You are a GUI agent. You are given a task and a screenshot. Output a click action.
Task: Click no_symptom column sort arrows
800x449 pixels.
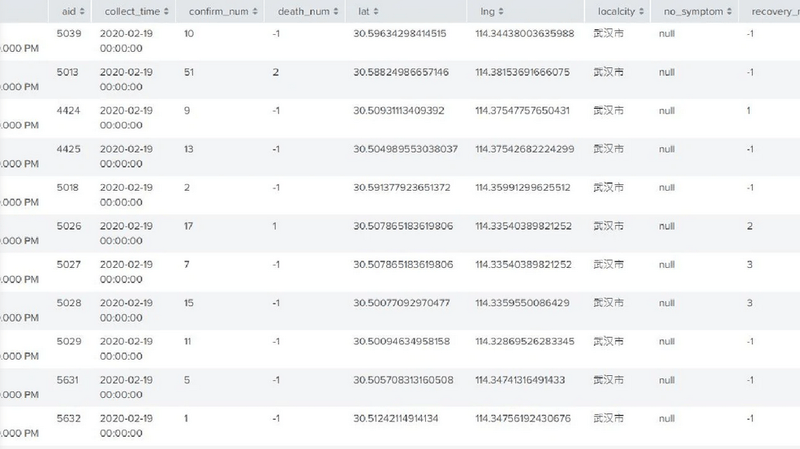click(x=727, y=12)
